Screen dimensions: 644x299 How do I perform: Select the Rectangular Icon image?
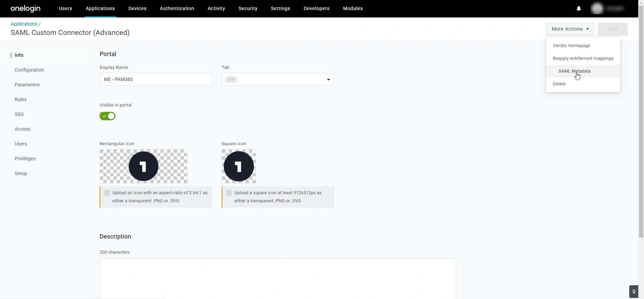coord(144,166)
